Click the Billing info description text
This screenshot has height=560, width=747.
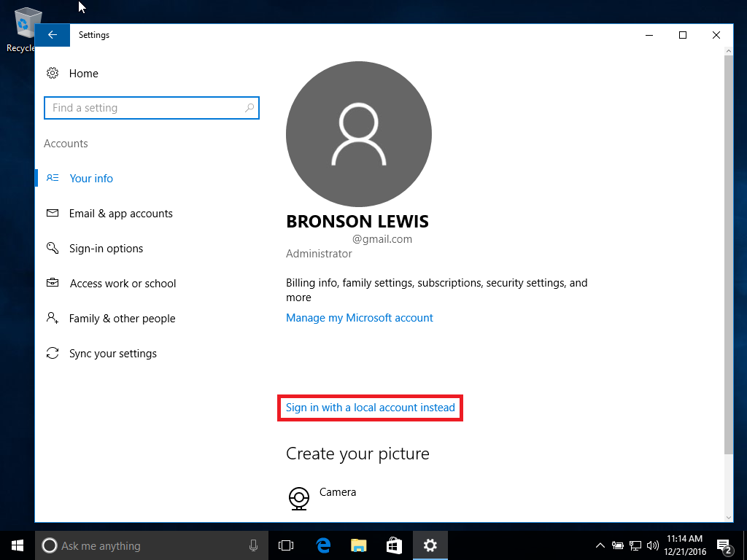(x=436, y=290)
